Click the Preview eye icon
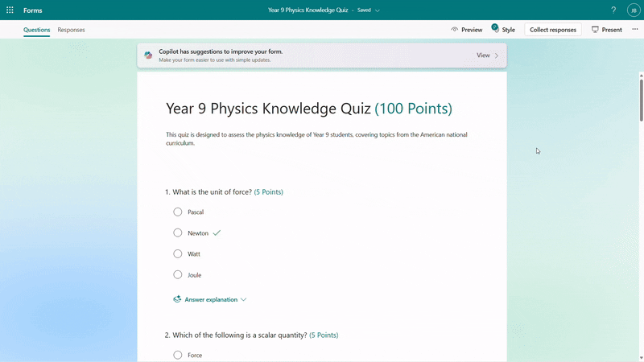Screen dimensions: 644x362 pos(454,30)
